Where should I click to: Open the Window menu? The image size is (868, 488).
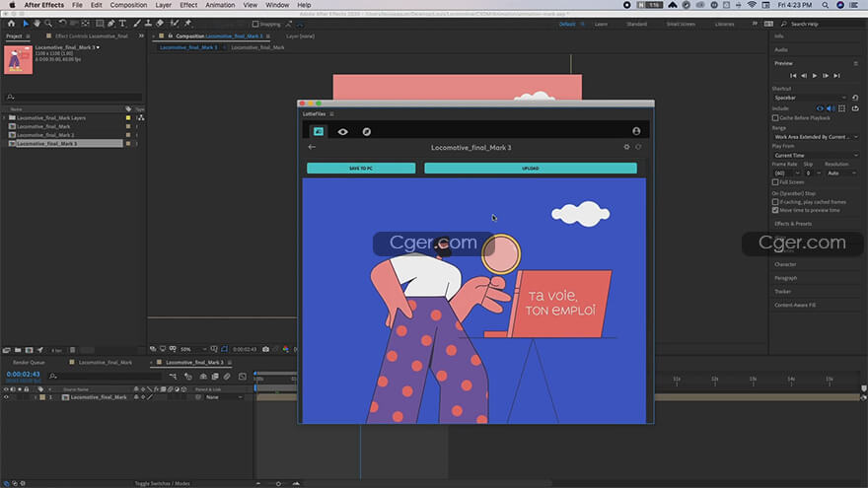click(277, 5)
